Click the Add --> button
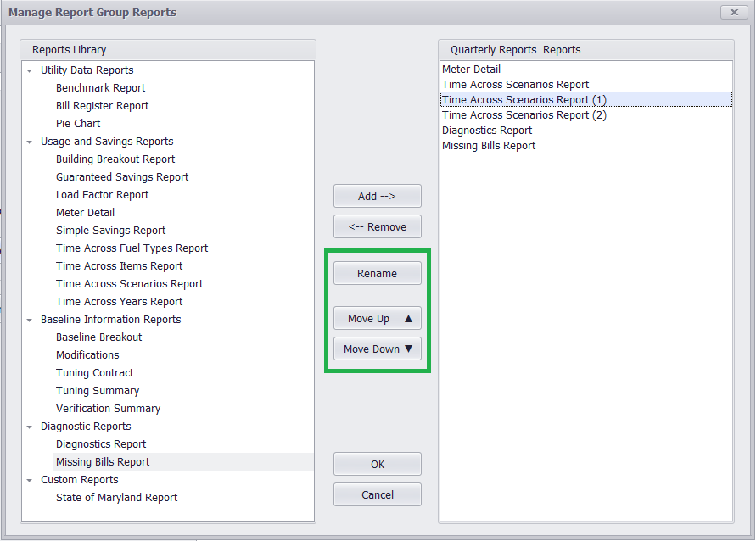 tap(377, 196)
